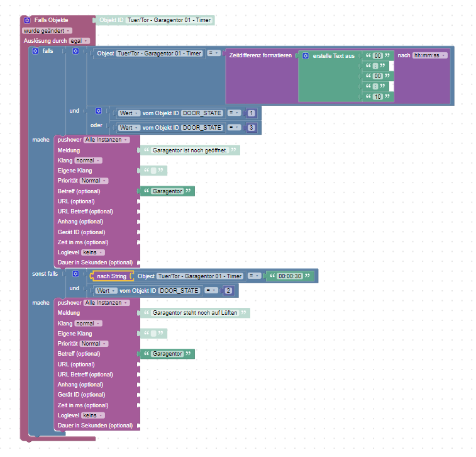Image resolution: width=476 pixels, height=457 pixels.
Task: Edit the number value 3
Action: click(251, 128)
